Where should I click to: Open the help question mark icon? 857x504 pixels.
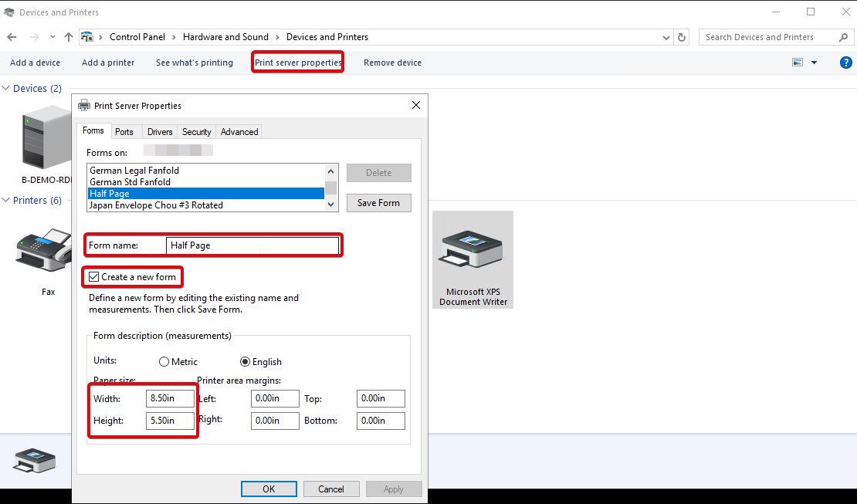click(x=845, y=63)
